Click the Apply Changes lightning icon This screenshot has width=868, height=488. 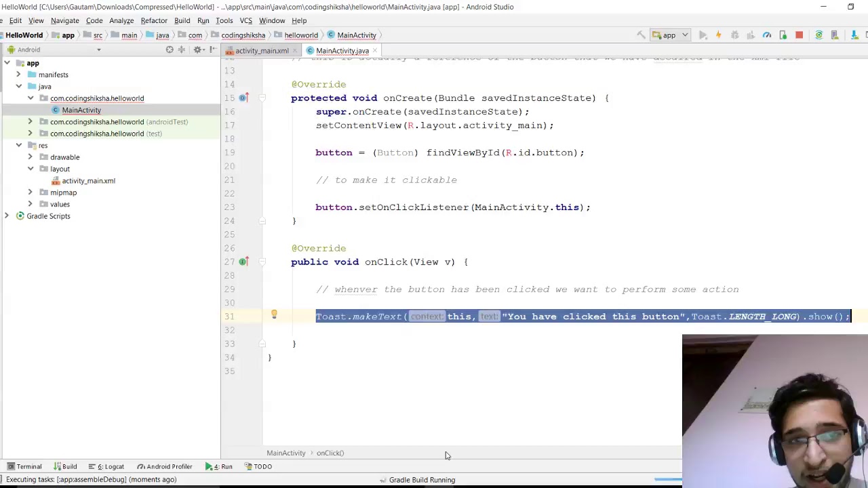coord(718,35)
